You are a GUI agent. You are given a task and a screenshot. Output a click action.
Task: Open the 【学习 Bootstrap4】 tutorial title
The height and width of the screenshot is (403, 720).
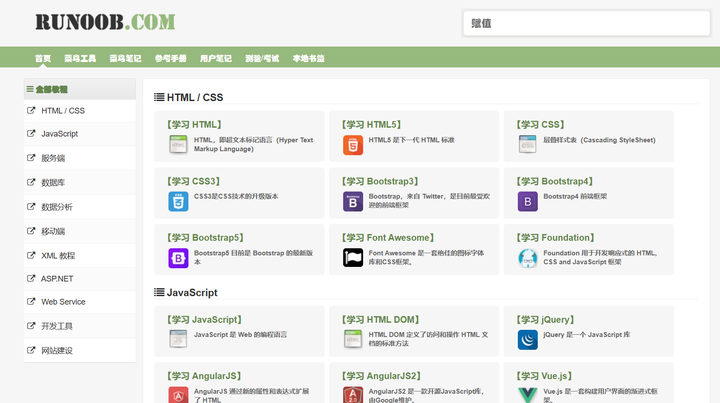(555, 181)
